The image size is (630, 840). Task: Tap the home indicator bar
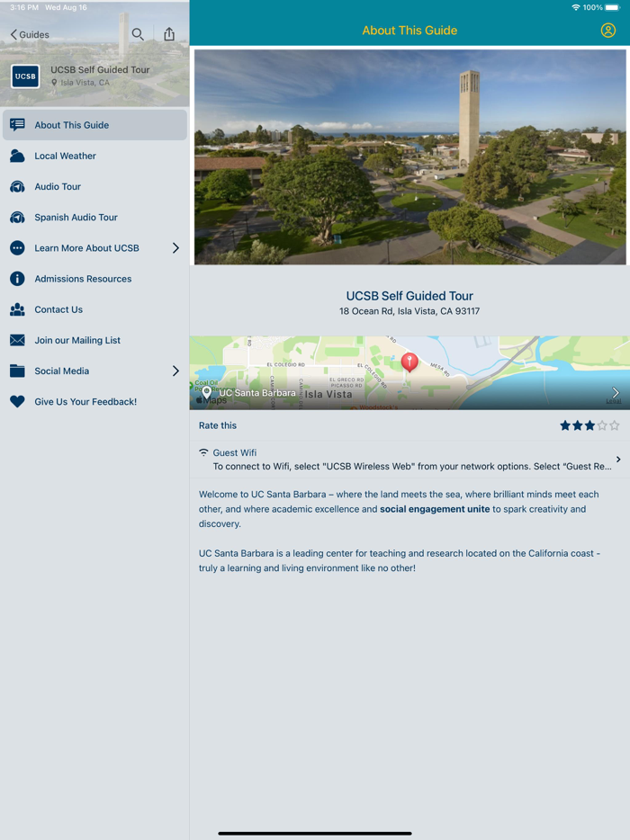tap(315, 833)
